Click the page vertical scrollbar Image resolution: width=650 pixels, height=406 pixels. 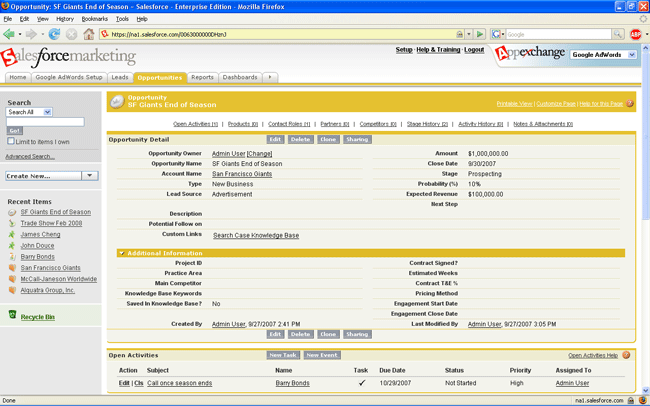click(x=645, y=220)
